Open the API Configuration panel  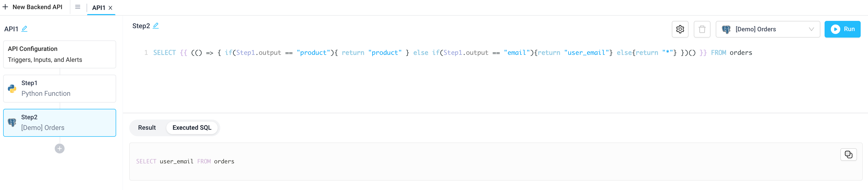pyautogui.click(x=59, y=54)
